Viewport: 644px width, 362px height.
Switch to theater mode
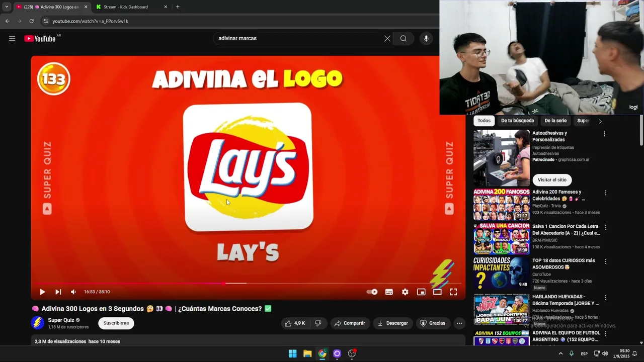coord(437,292)
